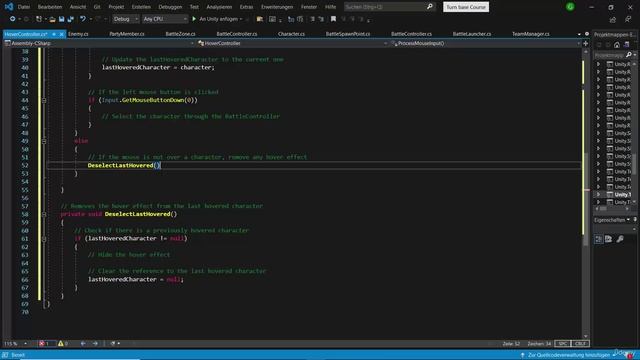Click the undo arrow icon

(83, 19)
